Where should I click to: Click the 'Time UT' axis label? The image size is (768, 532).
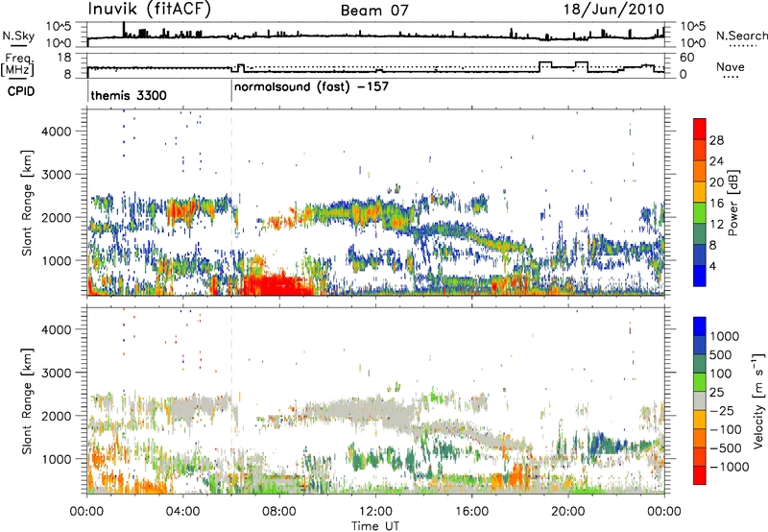coord(375,525)
